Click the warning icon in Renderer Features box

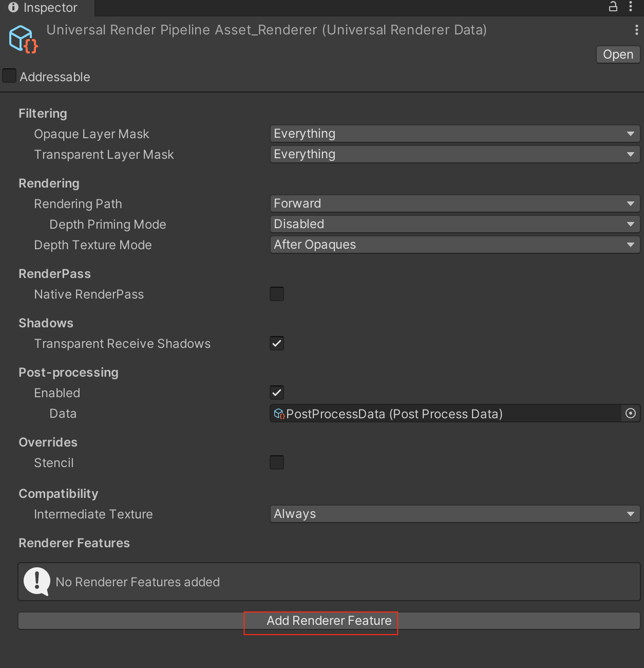37,581
